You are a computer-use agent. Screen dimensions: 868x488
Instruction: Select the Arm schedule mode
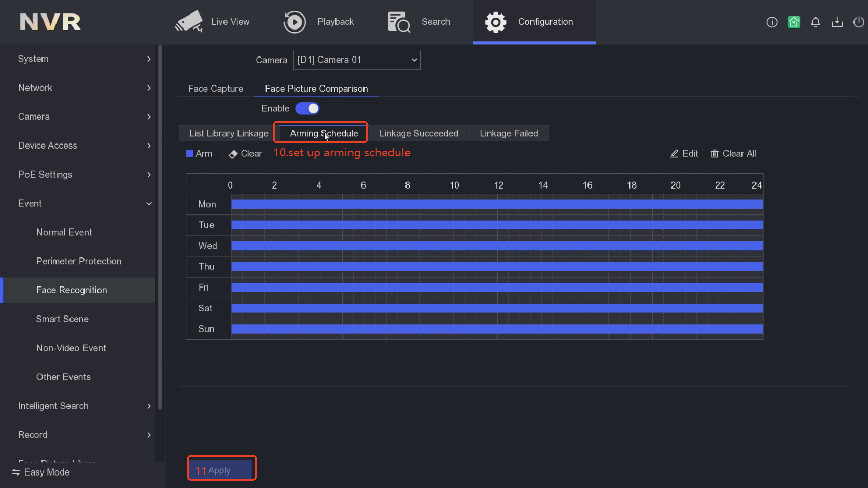coord(199,154)
